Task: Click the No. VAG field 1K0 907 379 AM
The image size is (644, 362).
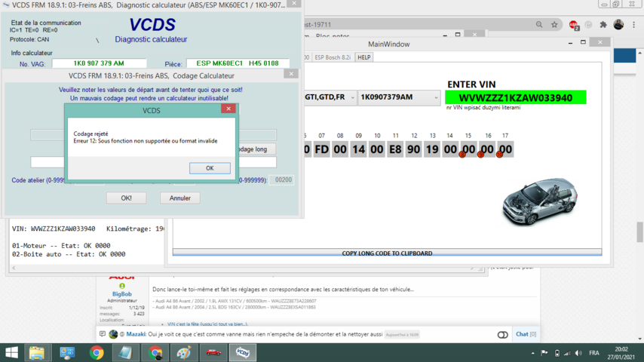Action: click(99, 63)
